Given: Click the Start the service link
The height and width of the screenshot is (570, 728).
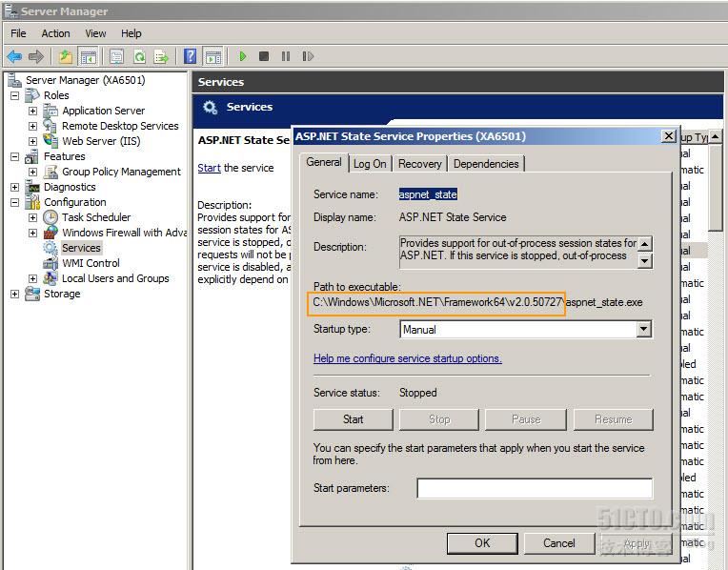Looking at the screenshot, I should pyautogui.click(x=209, y=168).
